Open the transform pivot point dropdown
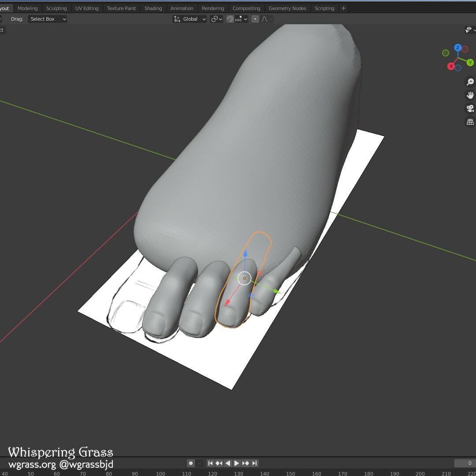476x476 pixels. [x=217, y=19]
